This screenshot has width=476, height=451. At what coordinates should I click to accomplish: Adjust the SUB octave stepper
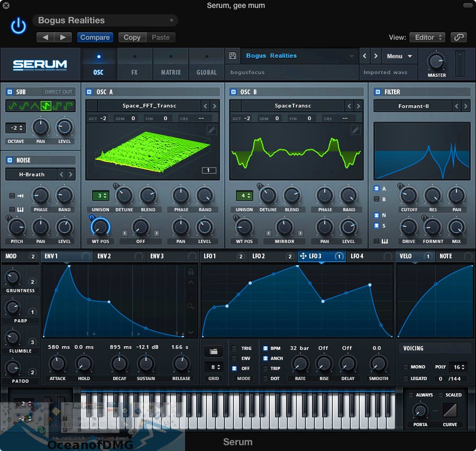(x=15, y=128)
